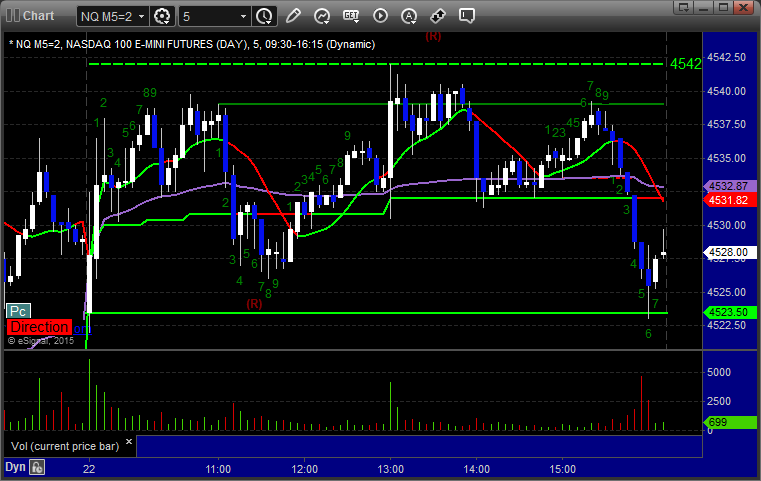Start bar replay with the play icon
Screen dimensions: 761x481
380,16
